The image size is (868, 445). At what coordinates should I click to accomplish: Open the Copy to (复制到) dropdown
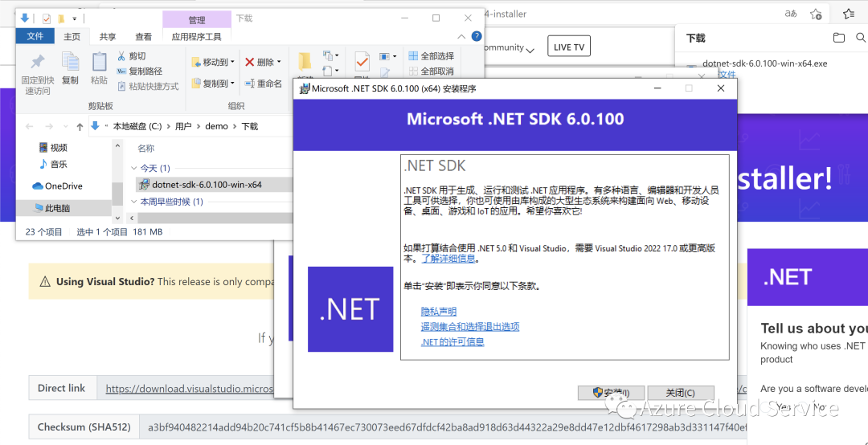tap(213, 84)
